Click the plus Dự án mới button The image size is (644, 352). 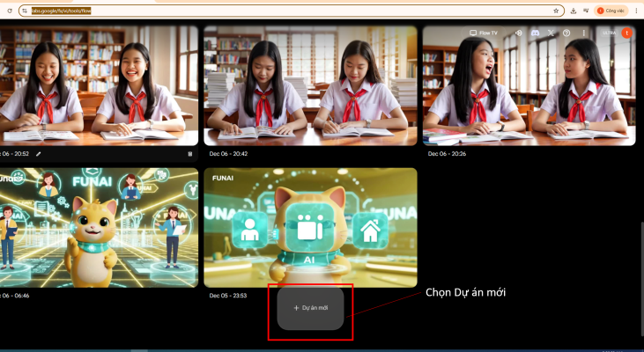(310, 308)
